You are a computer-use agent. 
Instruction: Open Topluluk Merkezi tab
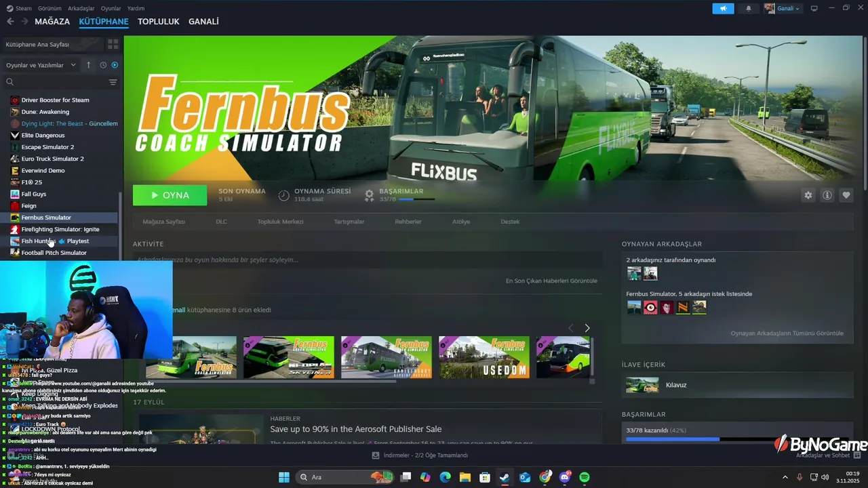280,222
